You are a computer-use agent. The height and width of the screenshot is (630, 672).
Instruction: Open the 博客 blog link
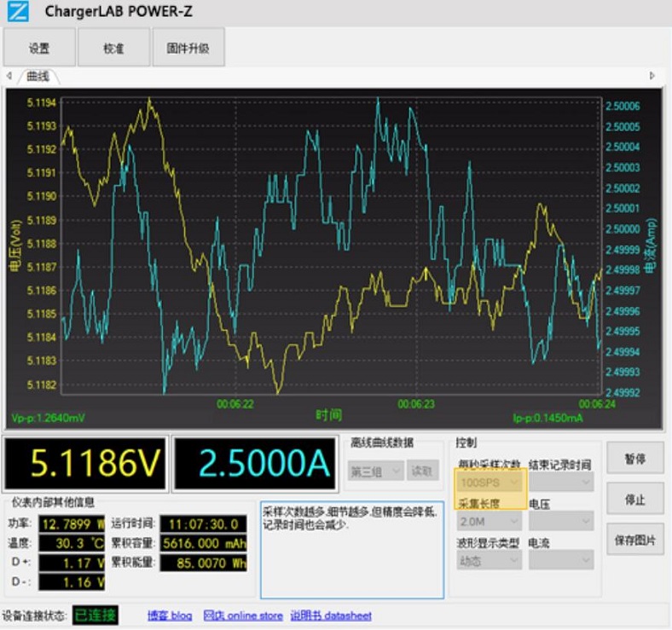(x=169, y=616)
